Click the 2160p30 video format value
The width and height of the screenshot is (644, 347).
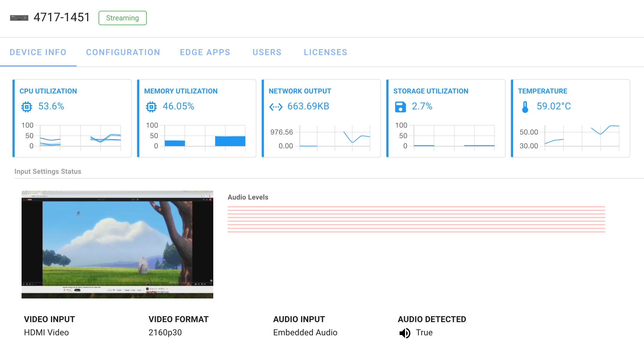click(165, 333)
